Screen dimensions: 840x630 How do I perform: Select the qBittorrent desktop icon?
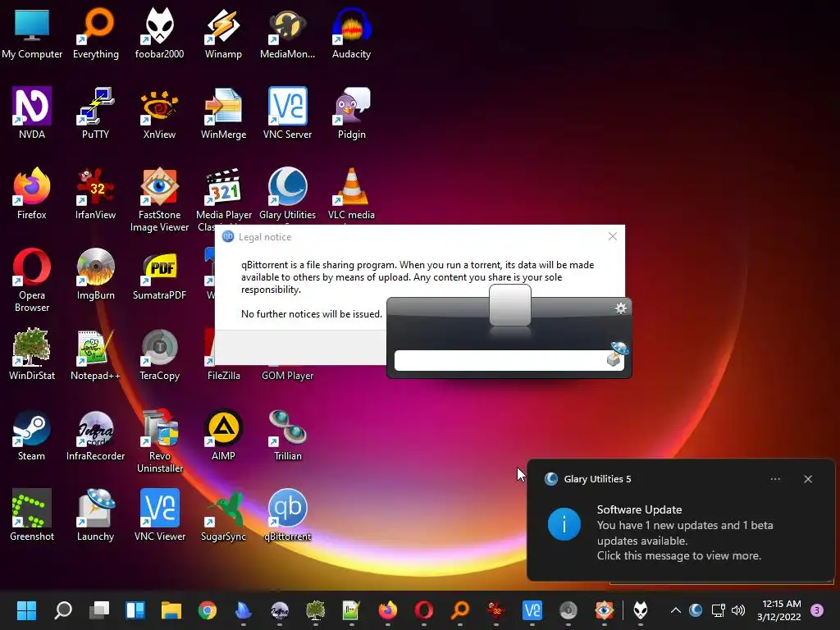(287, 514)
